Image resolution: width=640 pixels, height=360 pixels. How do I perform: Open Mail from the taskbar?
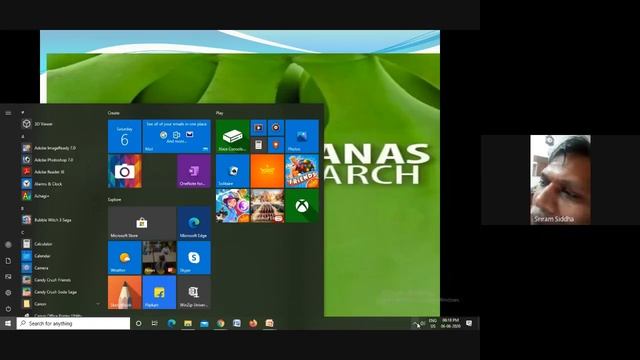(x=204, y=323)
